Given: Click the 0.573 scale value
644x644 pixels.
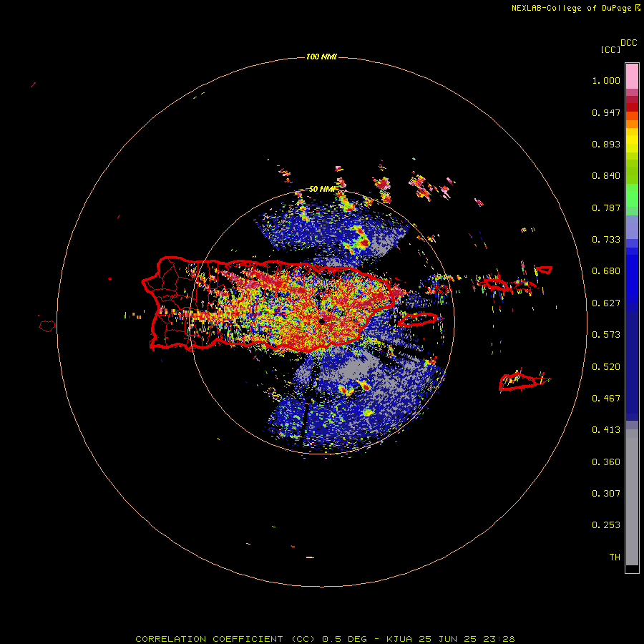Looking at the screenshot, I should click(606, 335).
